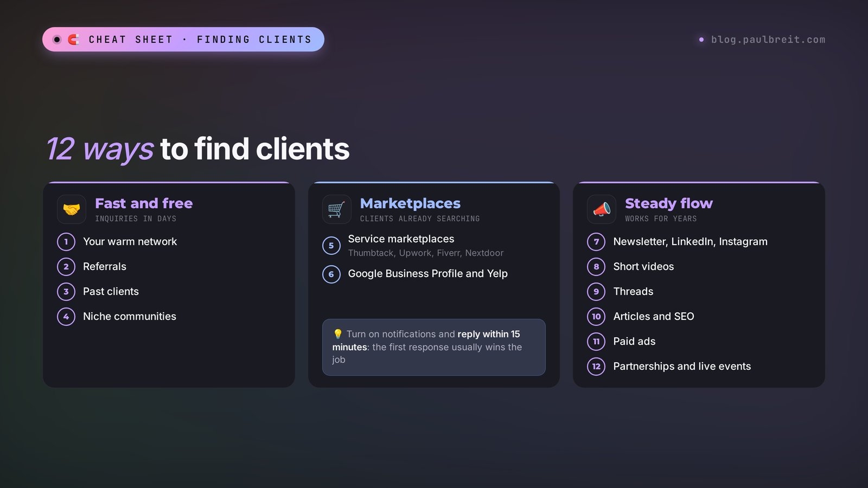Click the magnet icon in the cheat sheet badge
The width and height of the screenshot is (868, 488).
coord(73,40)
